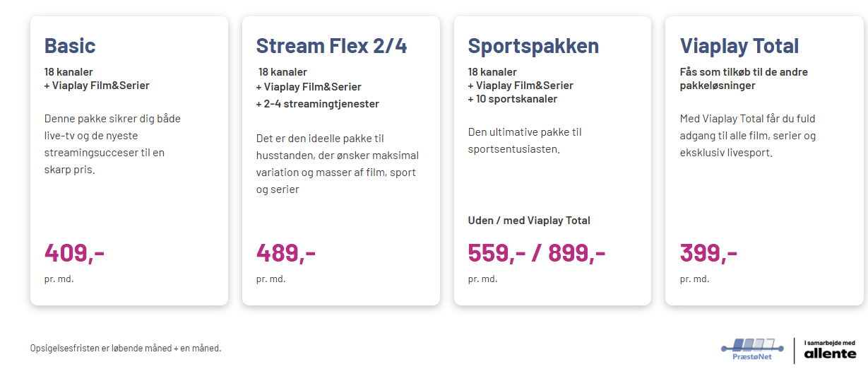
Task: Click the PræstøNet logo
Action: tap(751, 348)
